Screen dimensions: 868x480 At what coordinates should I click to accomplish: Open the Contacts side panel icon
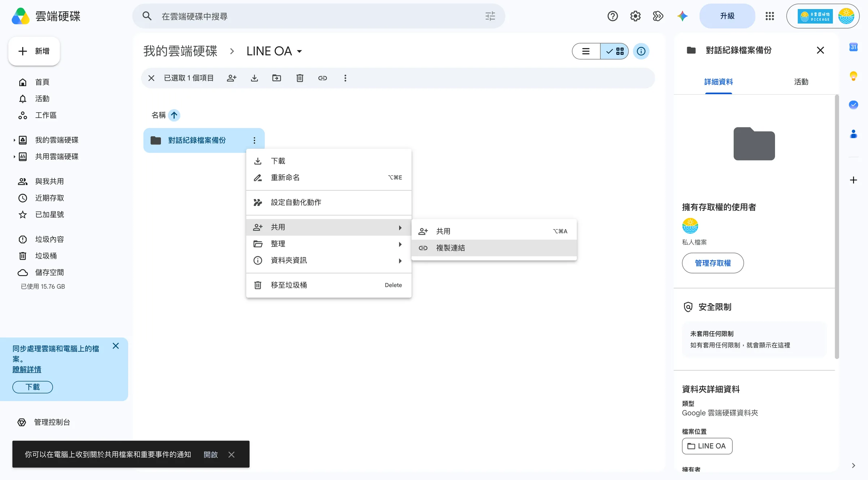[x=854, y=134]
